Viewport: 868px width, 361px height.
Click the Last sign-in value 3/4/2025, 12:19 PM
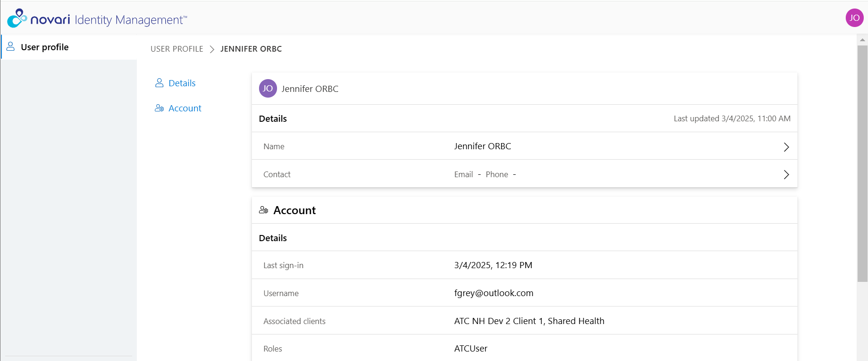[493, 265]
